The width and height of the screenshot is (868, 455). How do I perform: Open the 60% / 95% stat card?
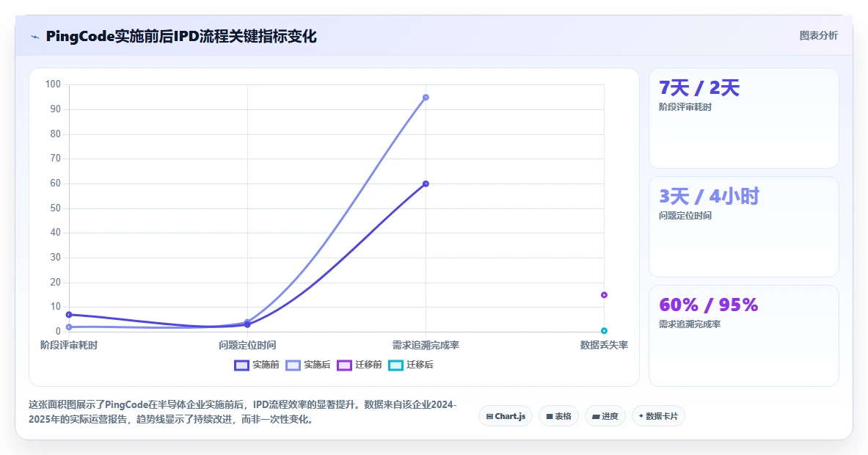(x=743, y=335)
